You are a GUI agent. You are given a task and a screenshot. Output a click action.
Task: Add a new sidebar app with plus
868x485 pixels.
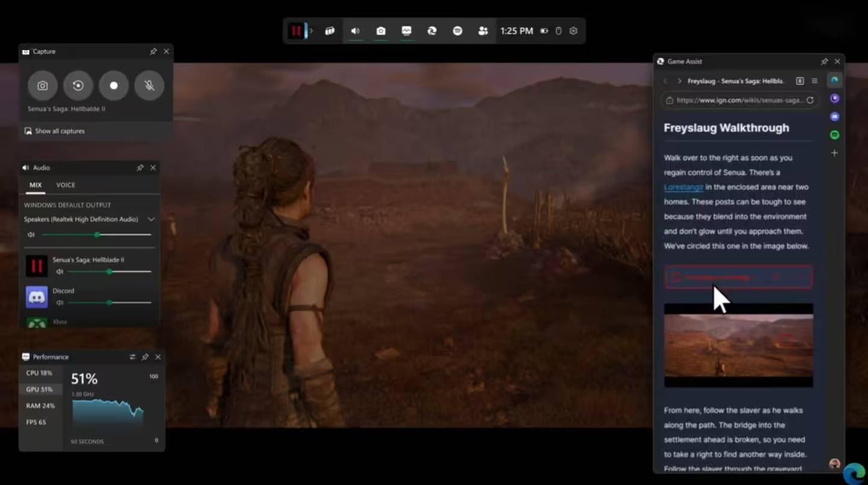834,153
